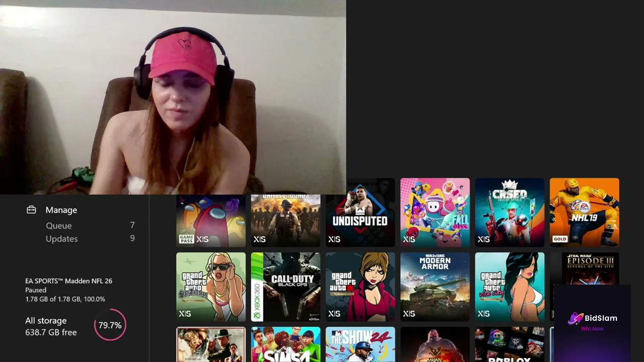Screen dimensions: 644x362
Task: Click the X|S badge on San Andreas
Action: click(x=185, y=314)
